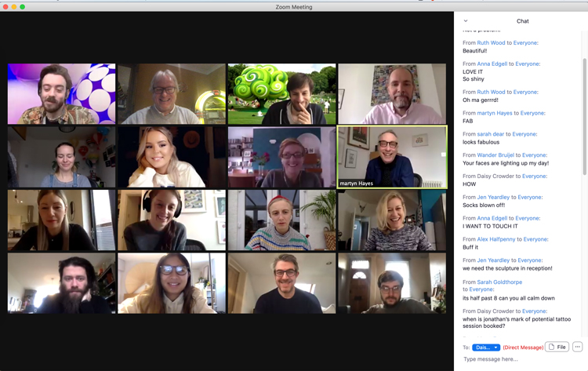Viewport: 588px width, 371px height.
Task: Click Everyone link next to Wander Bruijel
Action: tap(535, 155)
